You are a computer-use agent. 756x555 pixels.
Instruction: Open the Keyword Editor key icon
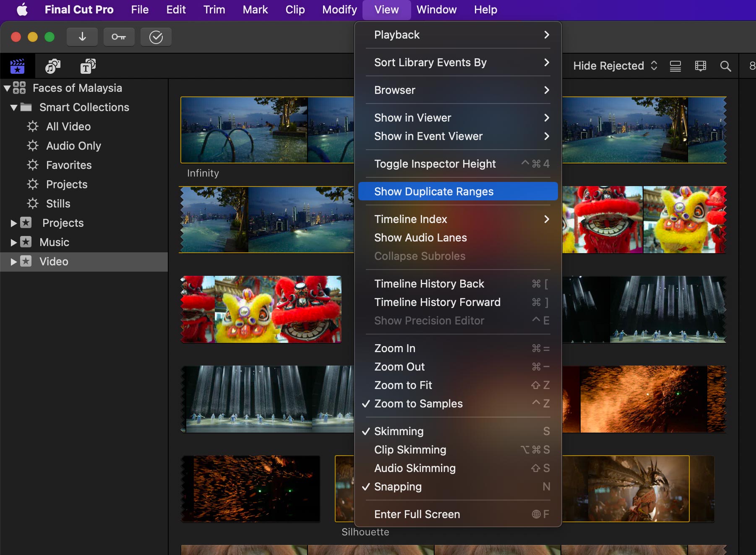pyautogui.click(x=119, y=37)
